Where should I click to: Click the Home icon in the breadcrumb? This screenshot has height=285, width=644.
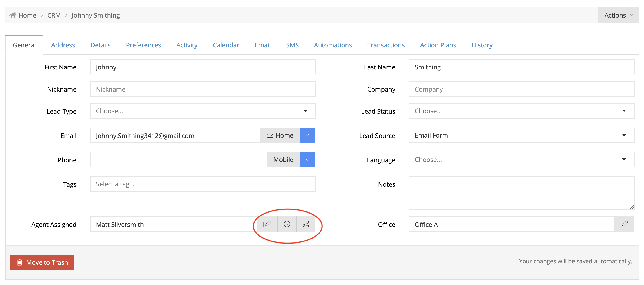[13, 15]
